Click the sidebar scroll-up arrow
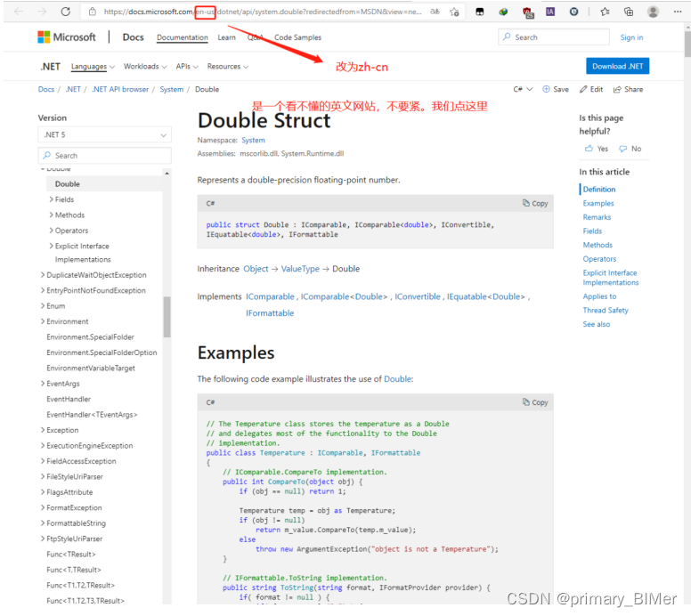This screenshot has height=616, width=691. 167,174
